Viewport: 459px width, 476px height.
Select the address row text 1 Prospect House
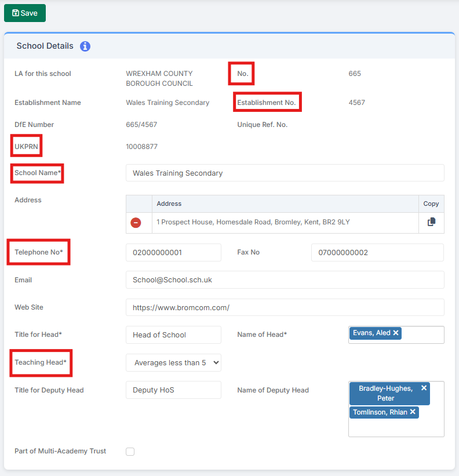click(253, 222)
